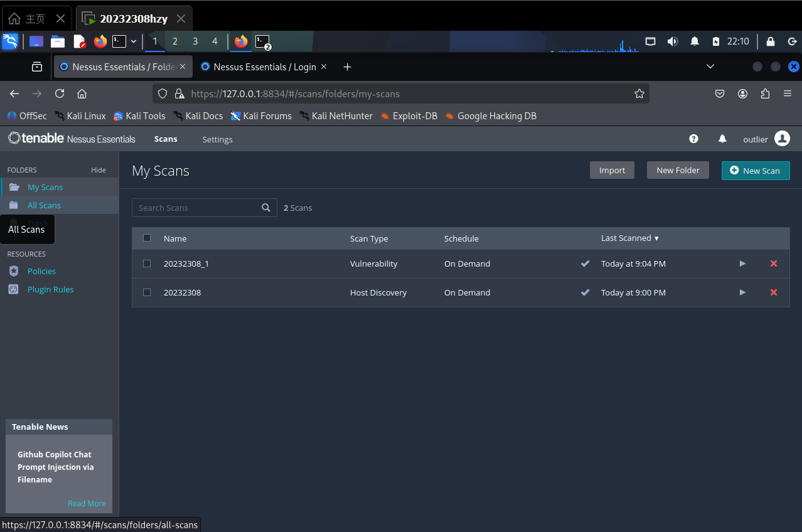
Task: Bookmark this page with star icon
Action: point(639,93)
